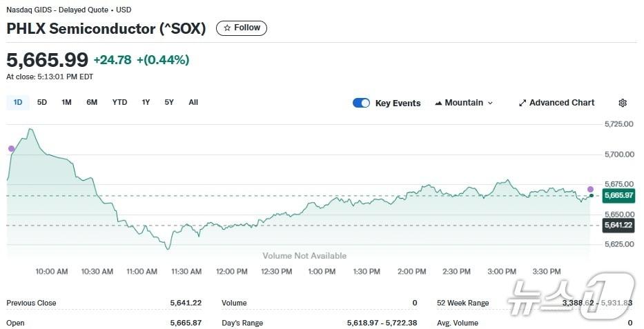
Task: Show the 1Y chart range
Action: pos(146,102)
